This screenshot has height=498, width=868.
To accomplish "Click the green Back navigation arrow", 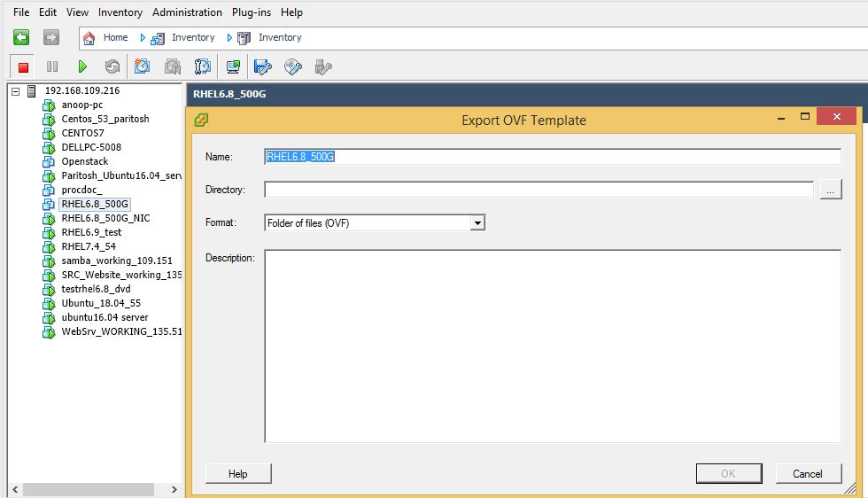I will [21, 38].
